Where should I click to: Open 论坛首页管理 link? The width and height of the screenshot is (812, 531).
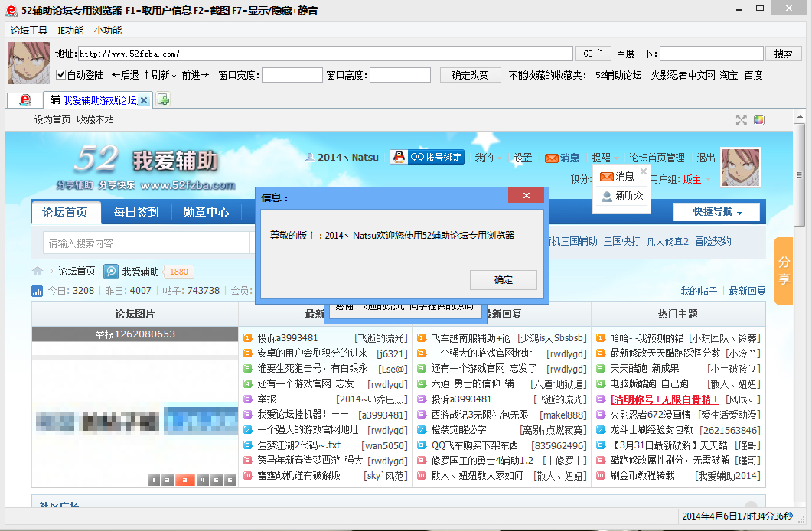tap(657, 158)
